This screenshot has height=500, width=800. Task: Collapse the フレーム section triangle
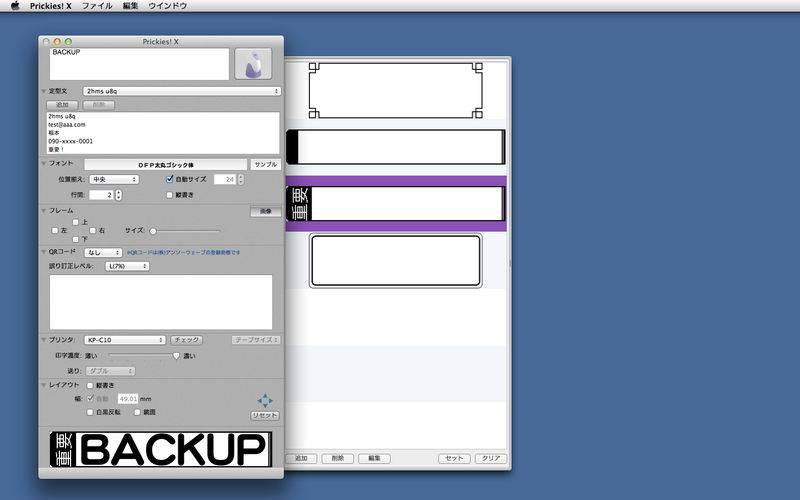[44, 211]
